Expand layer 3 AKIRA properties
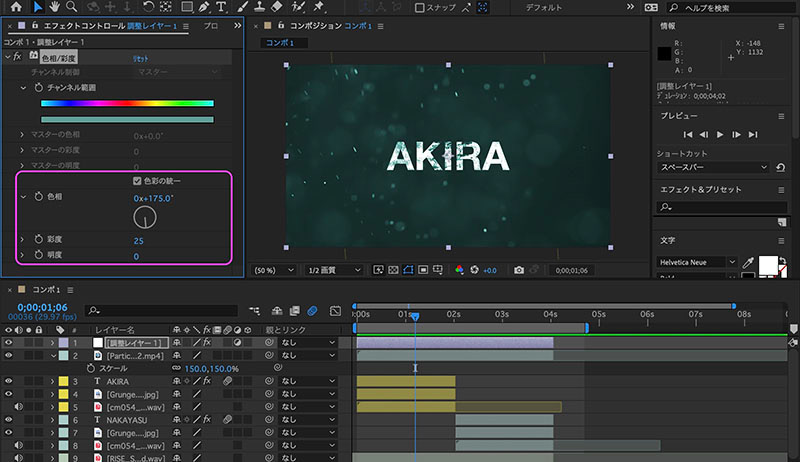 (x=52, y=381)
